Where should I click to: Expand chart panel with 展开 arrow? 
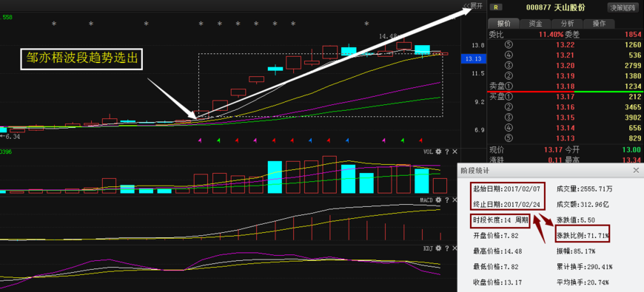(473, 6)
